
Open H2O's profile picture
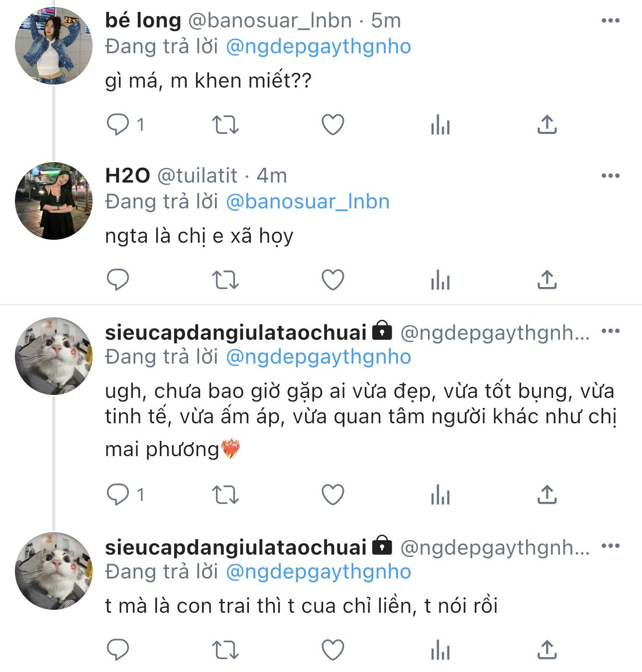pos(54,200)
